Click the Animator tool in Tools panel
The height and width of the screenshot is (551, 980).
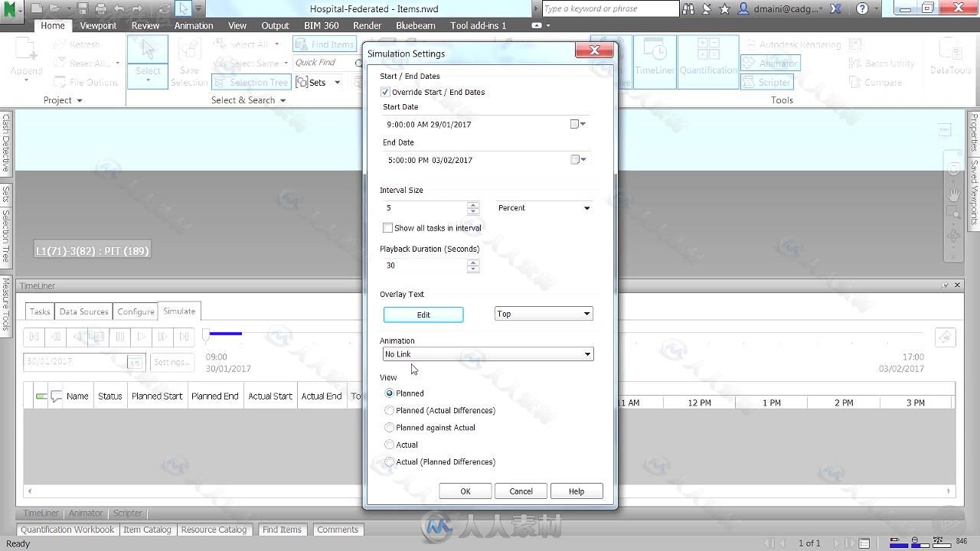click(771, 64)
